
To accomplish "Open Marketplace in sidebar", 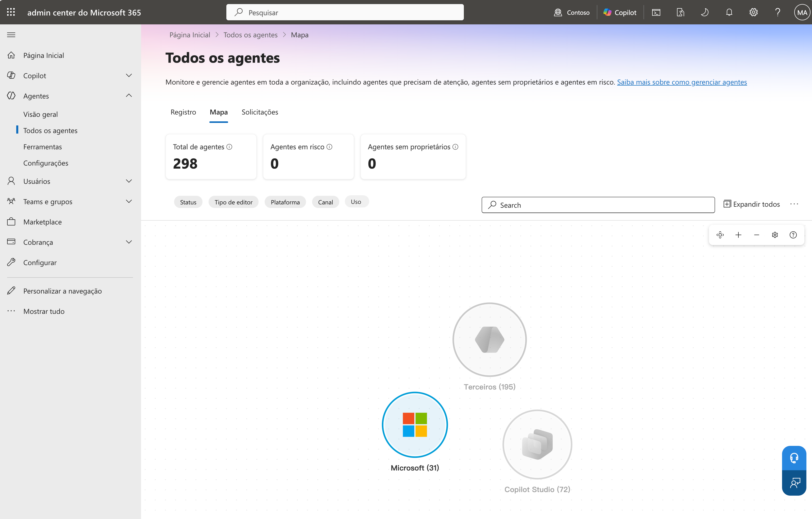I will point(42,222).
